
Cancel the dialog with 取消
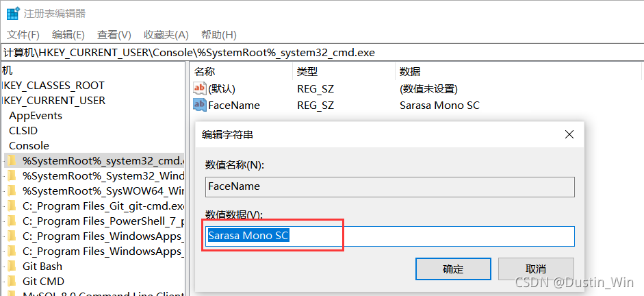point(536,269)
